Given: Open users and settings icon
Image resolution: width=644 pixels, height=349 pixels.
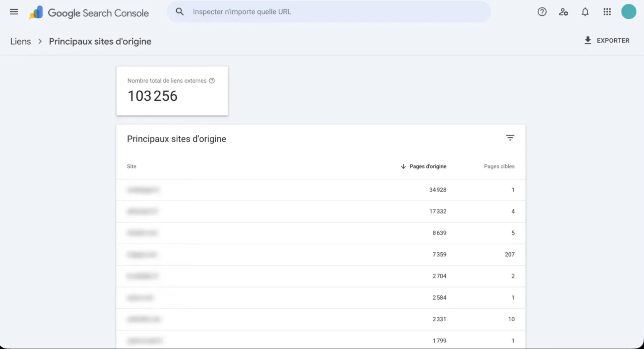Looking at the screenshot, I should coord(563,12).
